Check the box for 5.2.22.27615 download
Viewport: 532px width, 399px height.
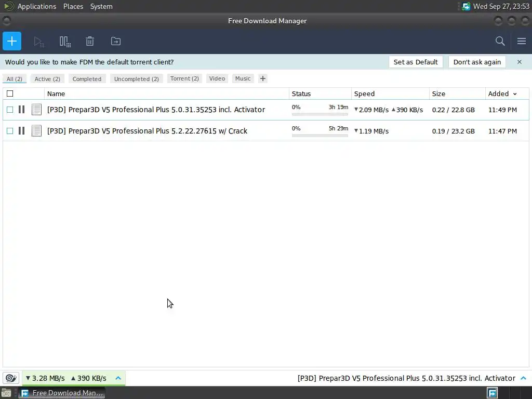click(x=10, y=131)
